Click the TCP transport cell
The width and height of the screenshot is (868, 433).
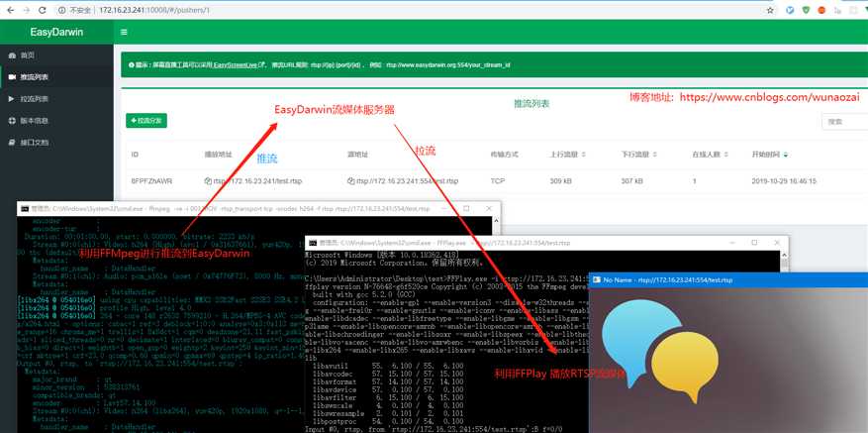pos(498,180)
